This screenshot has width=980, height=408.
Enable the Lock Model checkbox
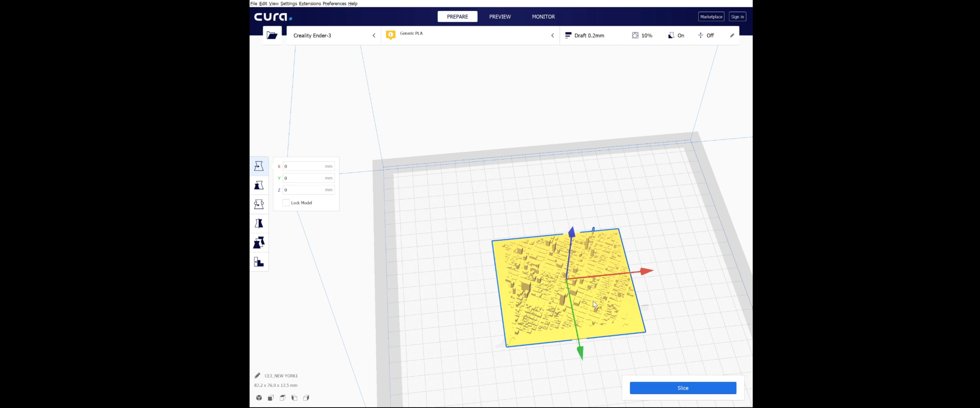pos(286,203)
